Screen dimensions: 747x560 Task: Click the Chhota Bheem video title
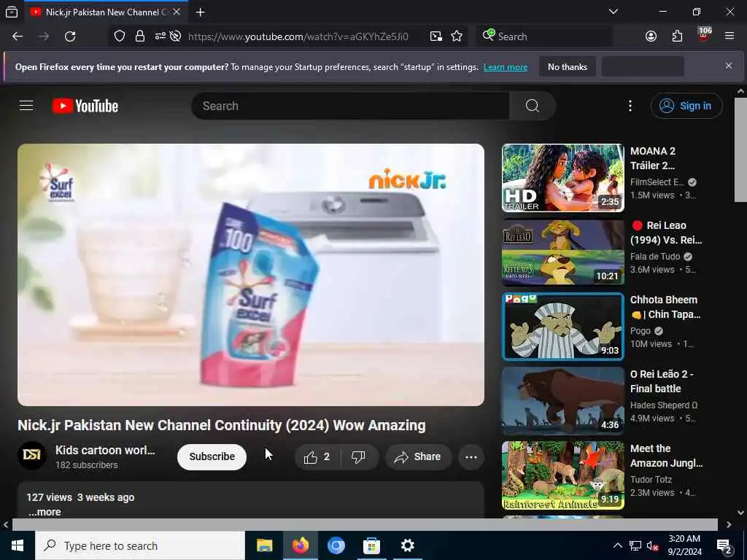pyautogui.click(x=665, y=307)
